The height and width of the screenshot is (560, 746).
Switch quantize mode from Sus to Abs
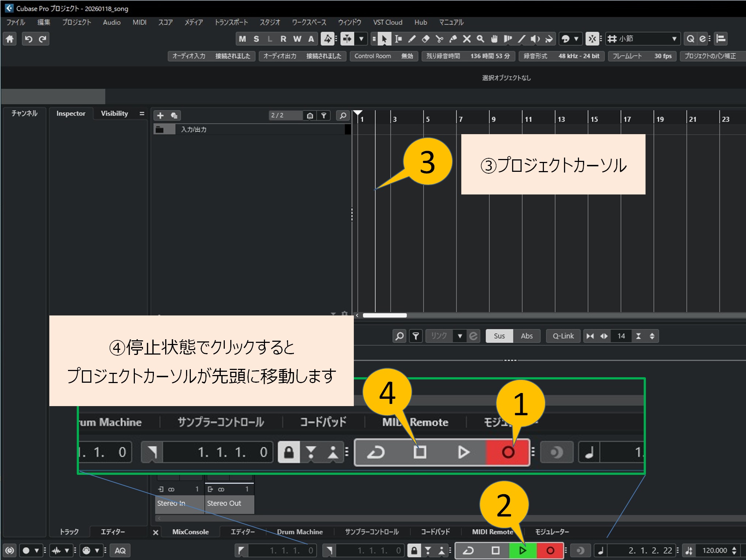pos(527,336)
